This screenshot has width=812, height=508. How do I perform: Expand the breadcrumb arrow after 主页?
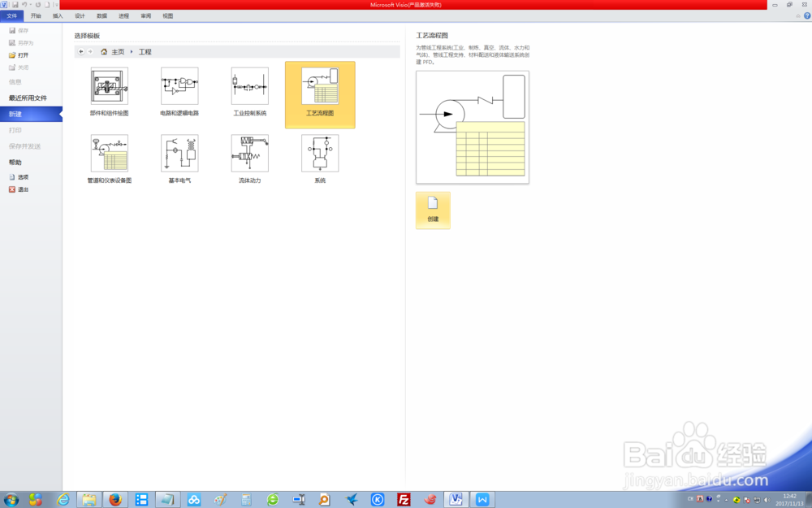[132, 52]
